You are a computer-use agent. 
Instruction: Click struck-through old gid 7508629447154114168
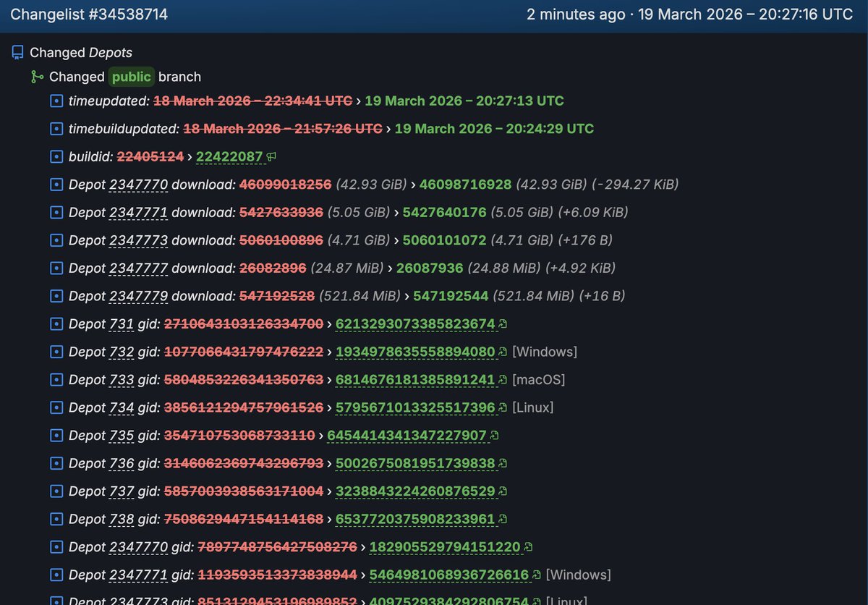(244, 519)
